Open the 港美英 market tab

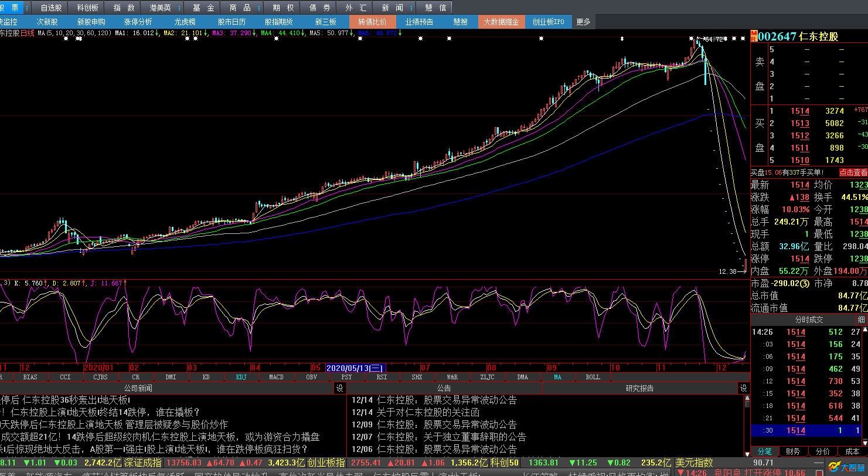pos(160,8)
